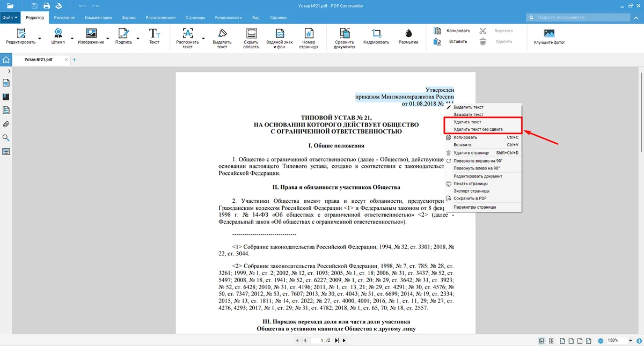Activate the Выделить текст highlighter tool
Image resolution: width=644 pixels, height=346 pixels.
[222, 38]
